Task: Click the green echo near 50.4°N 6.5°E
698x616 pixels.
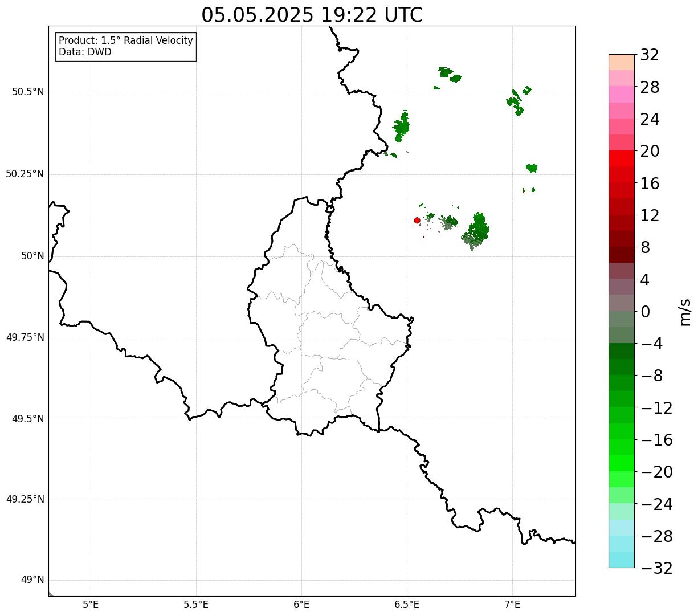Action: tap(402, 126)
